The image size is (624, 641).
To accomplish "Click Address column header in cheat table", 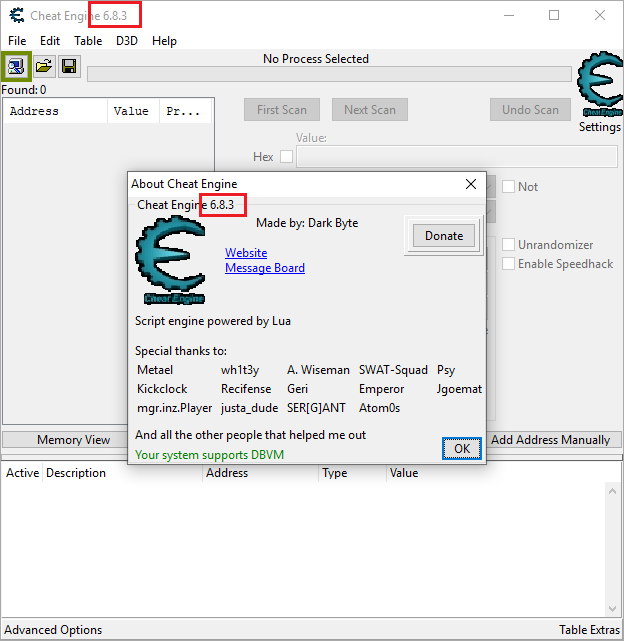I will [260, 473].
